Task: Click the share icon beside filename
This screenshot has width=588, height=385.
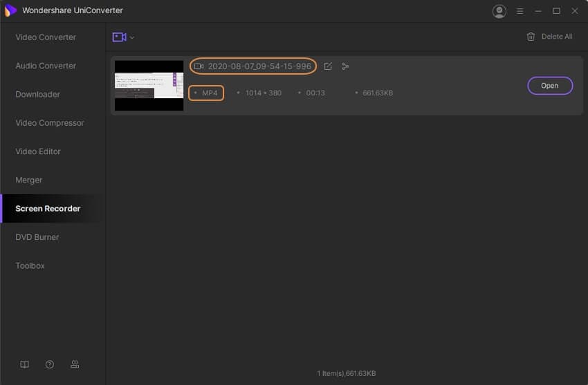Action: point(345,66)
